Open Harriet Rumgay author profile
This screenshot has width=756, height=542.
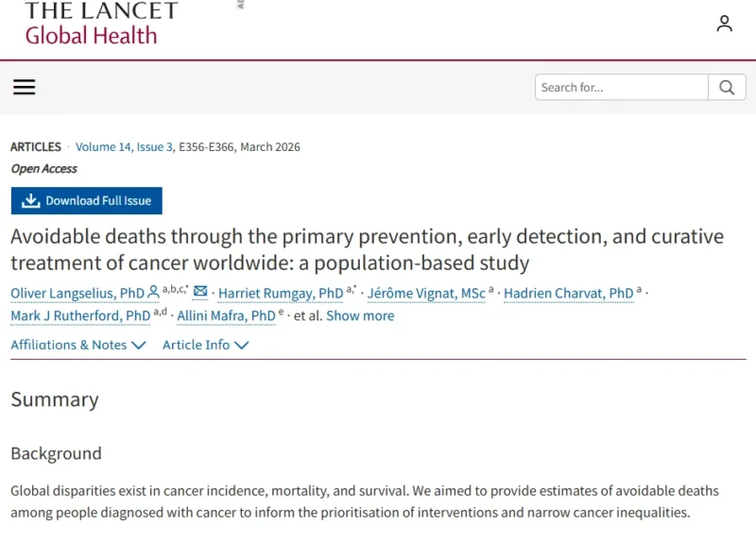click(281, 293)
